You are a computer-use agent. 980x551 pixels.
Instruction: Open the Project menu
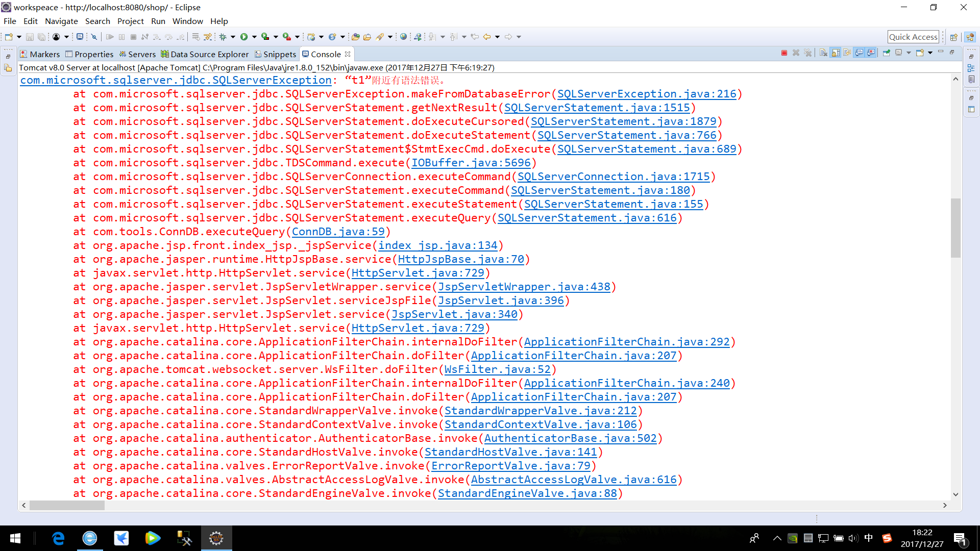[130, 21]
